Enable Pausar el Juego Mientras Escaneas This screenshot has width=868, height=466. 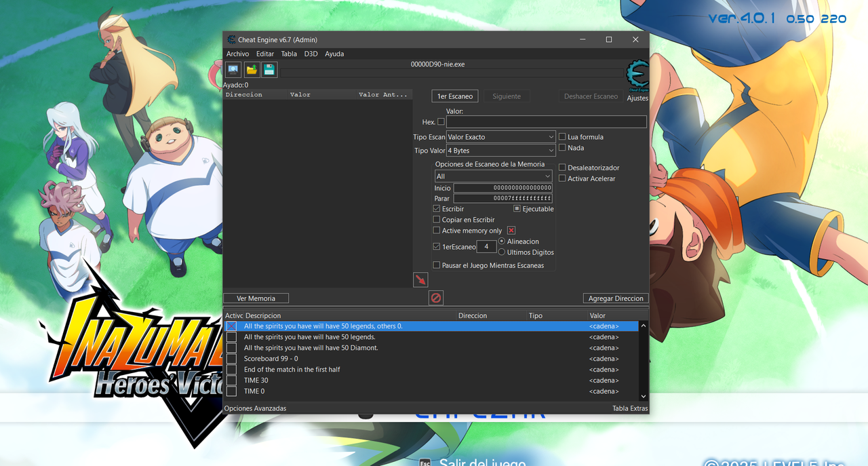[x=437, y=265]
